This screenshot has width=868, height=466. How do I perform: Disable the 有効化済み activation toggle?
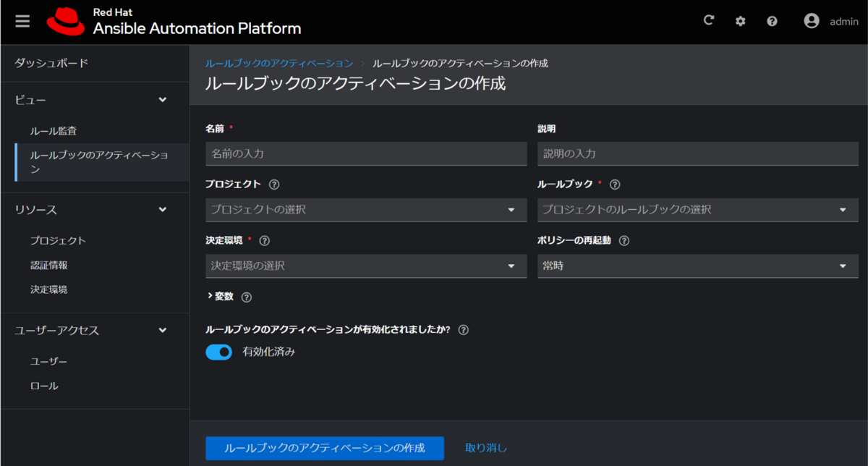[x=218, y=352]
